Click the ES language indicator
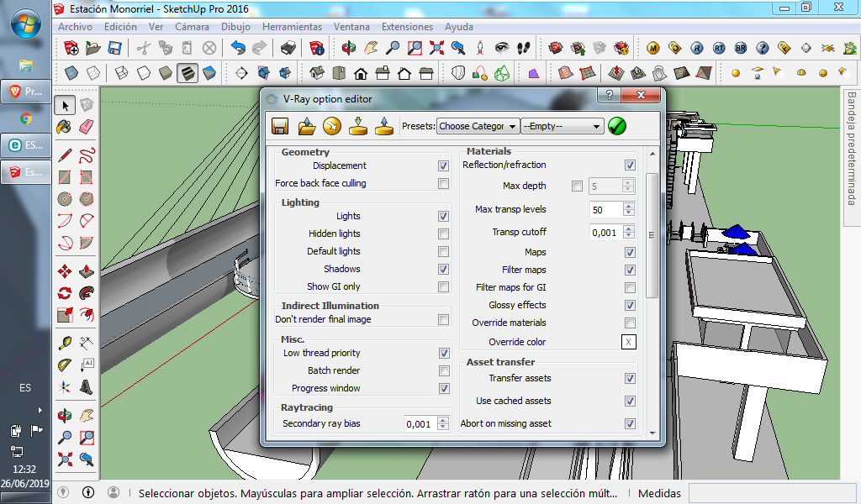 (x=25, y=388)
